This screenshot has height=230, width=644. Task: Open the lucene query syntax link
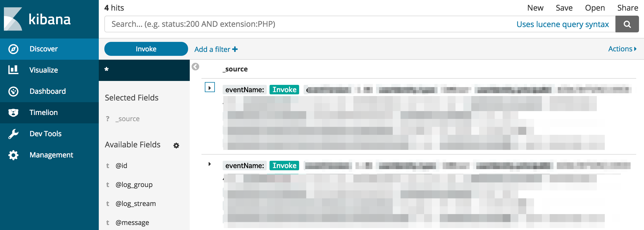click(x=563, y=24)
